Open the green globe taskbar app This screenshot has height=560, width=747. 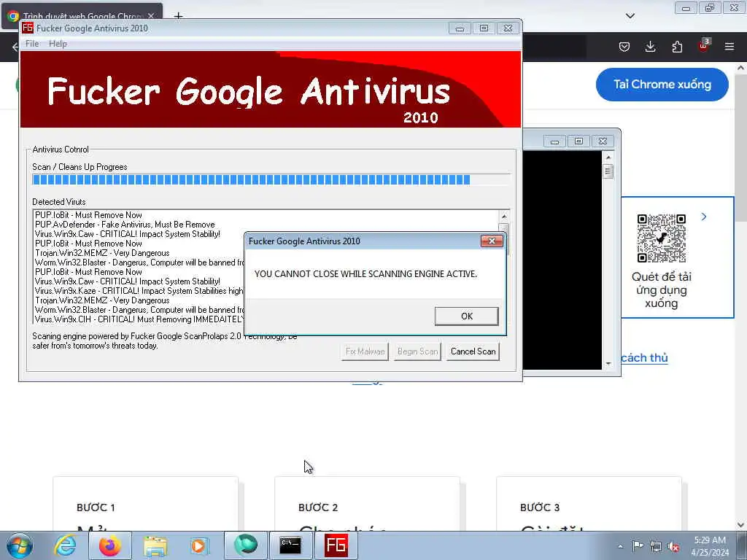click(x=245, y=545)
